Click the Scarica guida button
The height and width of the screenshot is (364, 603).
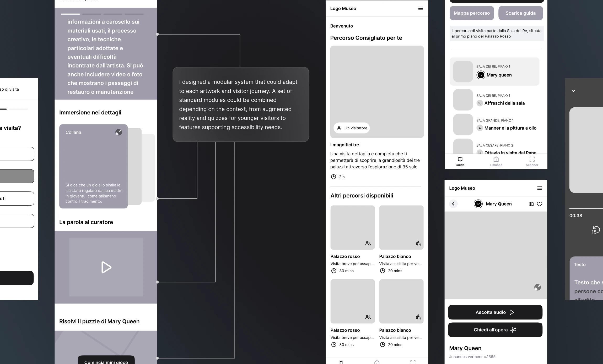520,13
